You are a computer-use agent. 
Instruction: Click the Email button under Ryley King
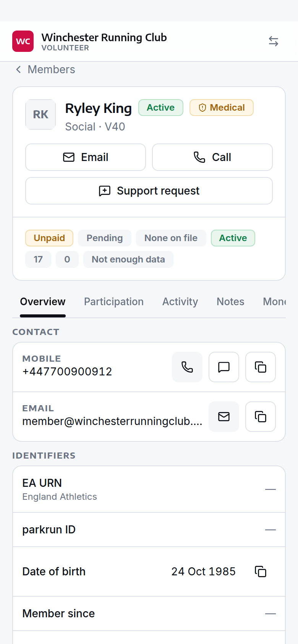click(x=86, y=157)
